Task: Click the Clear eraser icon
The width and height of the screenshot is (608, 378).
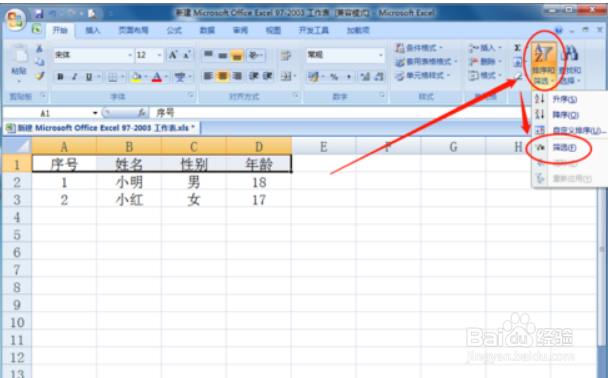Action: point(518,75)
